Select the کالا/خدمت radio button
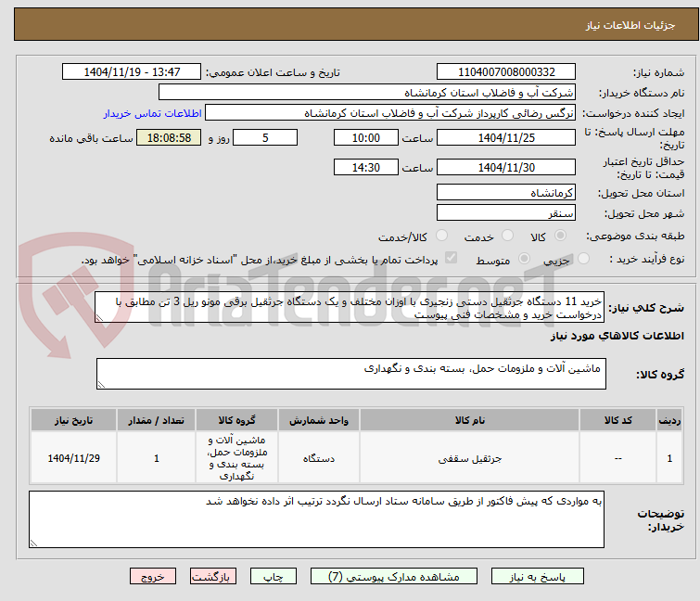 tap(441, 236)
